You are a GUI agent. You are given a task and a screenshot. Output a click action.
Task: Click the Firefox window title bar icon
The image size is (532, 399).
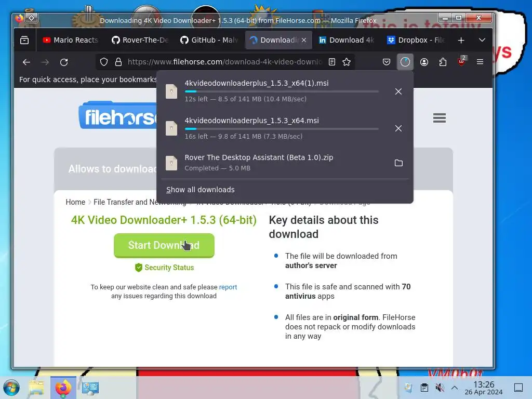pos(19,18)
